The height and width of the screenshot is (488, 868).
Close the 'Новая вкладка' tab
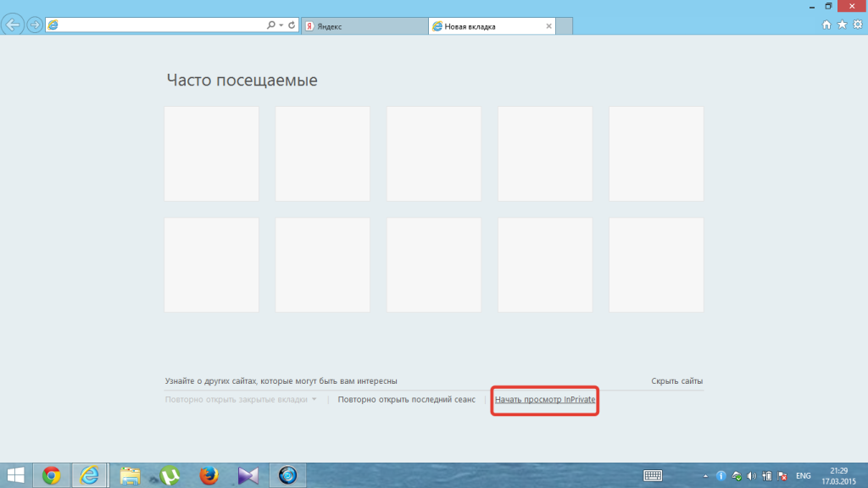pyautogui.click(x=549, y=26)
